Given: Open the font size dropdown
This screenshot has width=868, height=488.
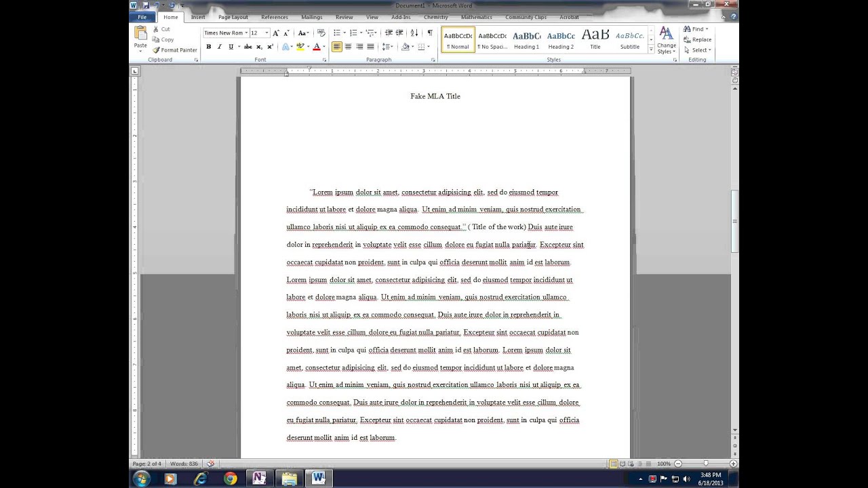Looking at the screenshot, I should point(267,33).
